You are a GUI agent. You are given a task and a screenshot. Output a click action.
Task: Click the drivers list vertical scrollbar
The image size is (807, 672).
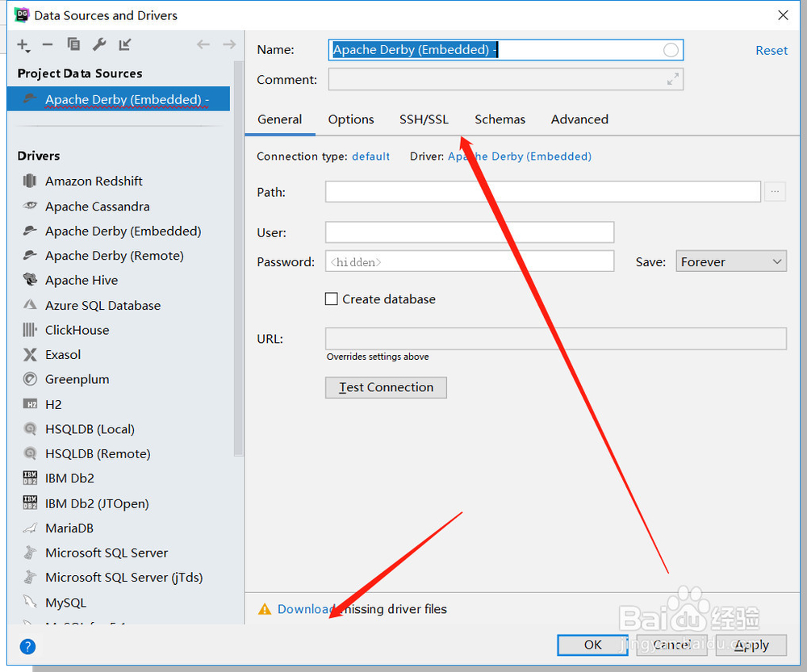(238, 259)
